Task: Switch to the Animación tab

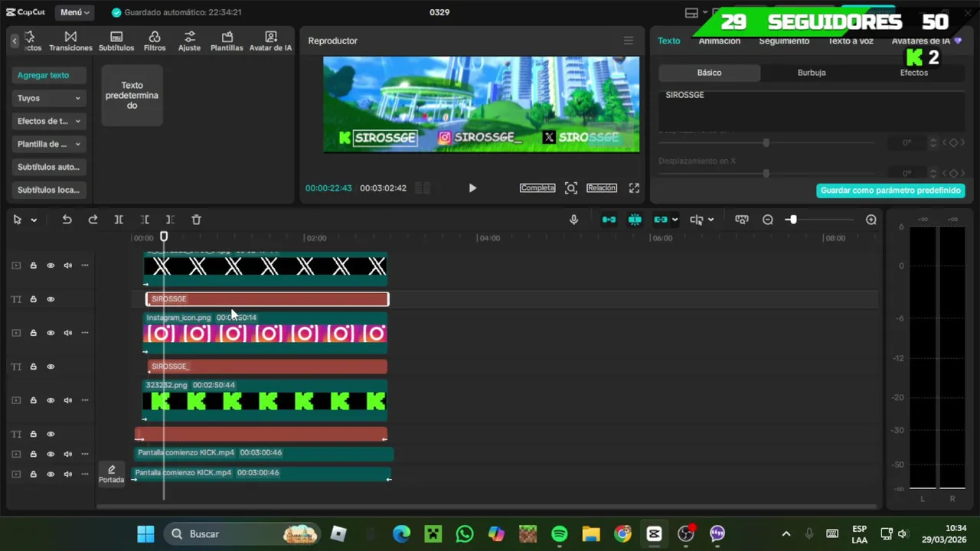Action: pyautogui.click(x=720, y=41)
